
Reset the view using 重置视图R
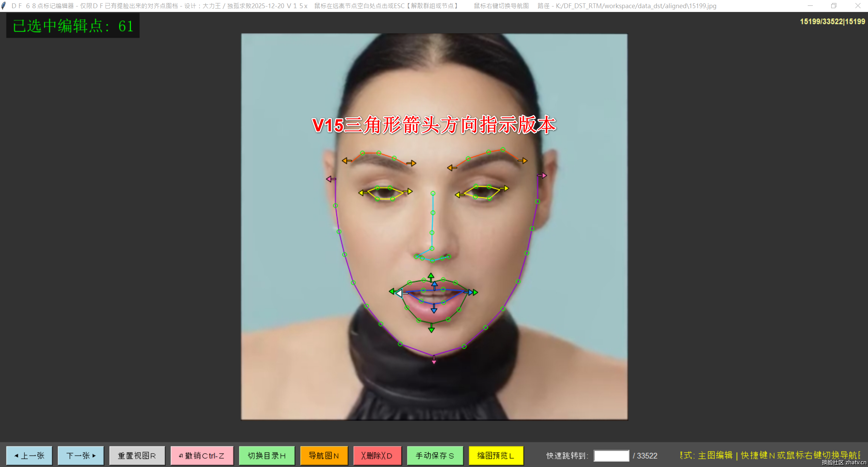137,455
